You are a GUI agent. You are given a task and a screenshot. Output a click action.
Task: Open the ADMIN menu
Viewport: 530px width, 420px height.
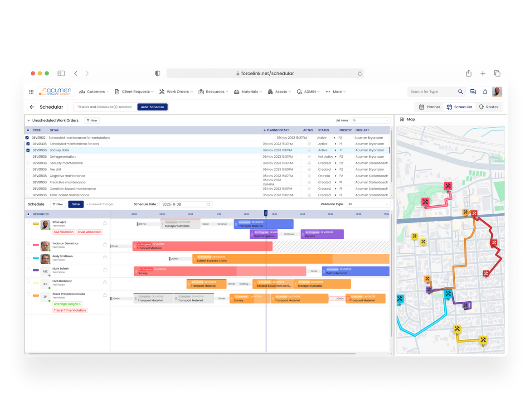[308, 92]
